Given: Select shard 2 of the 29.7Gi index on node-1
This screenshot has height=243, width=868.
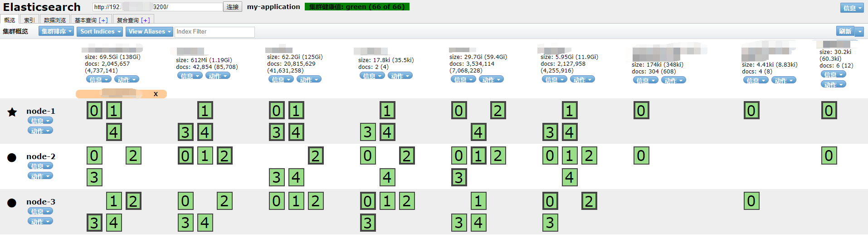Looking at the screenshot, I should pyautogui.click(x=497, y=110).
